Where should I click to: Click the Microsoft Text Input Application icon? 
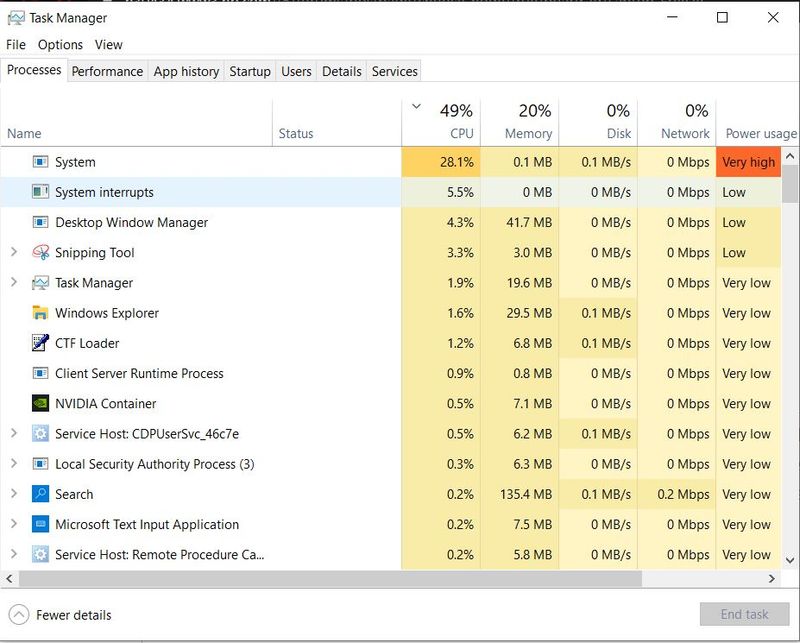[x=40, y=525]
